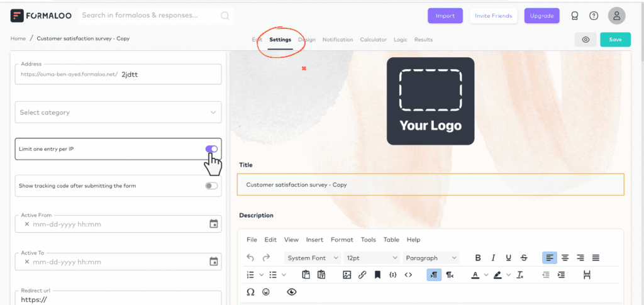Click the Upgrade button
Viewport: 644px width, 305px height.
tap(541, 16)
